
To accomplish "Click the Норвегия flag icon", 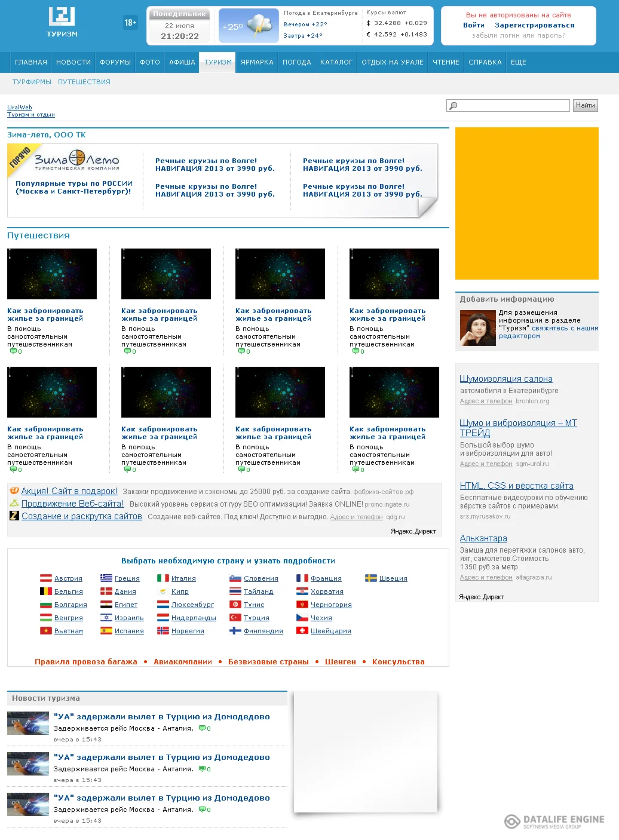I will click(163, 631).
